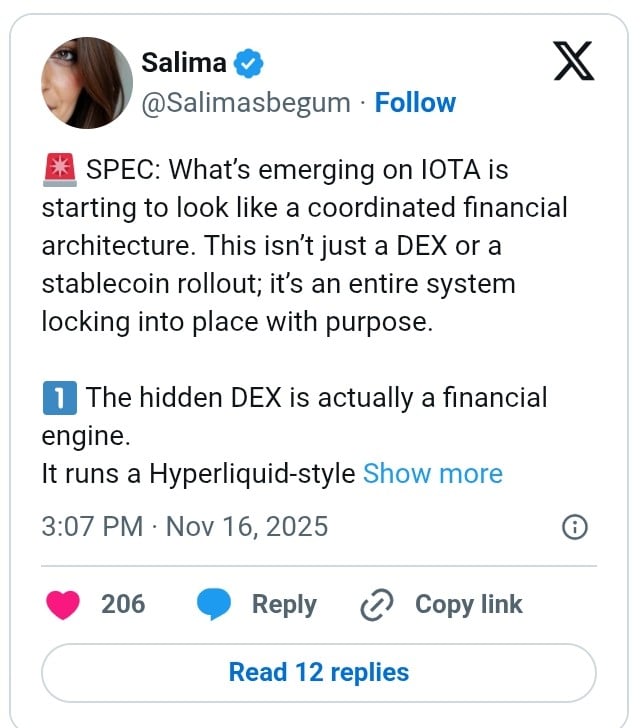Screen dimensions: 641x728
Task: Like the tweet with the heart icon
Action: tap(65, 604)
